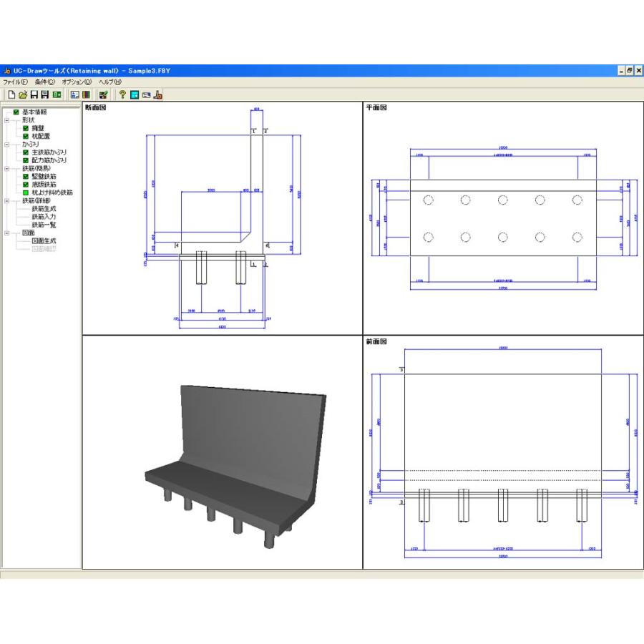Viewport: 644px width, 644px height.
Task: Select 図面生成 in the tree
Action: point(44,241)
